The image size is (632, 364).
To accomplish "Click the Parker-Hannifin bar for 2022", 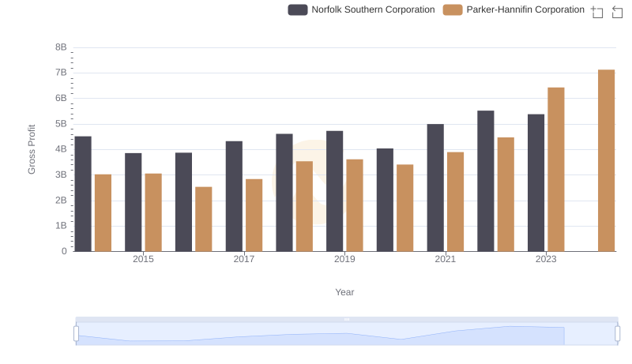I will pos(506,194).
